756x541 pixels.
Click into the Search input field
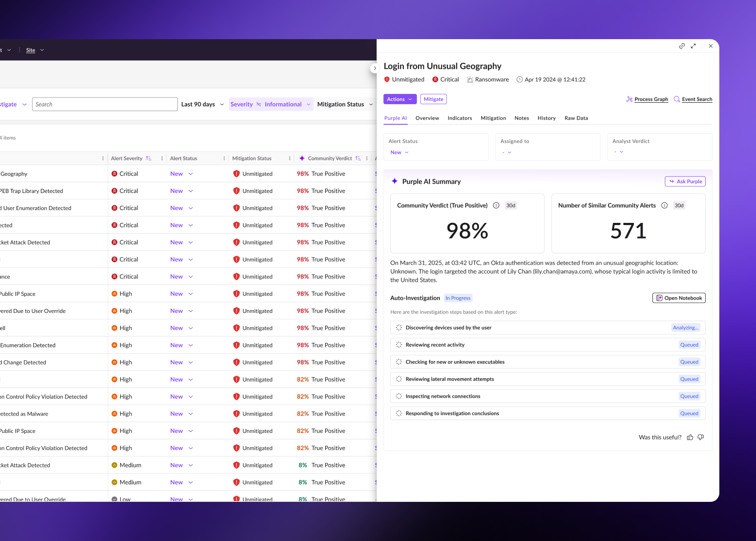105,105
